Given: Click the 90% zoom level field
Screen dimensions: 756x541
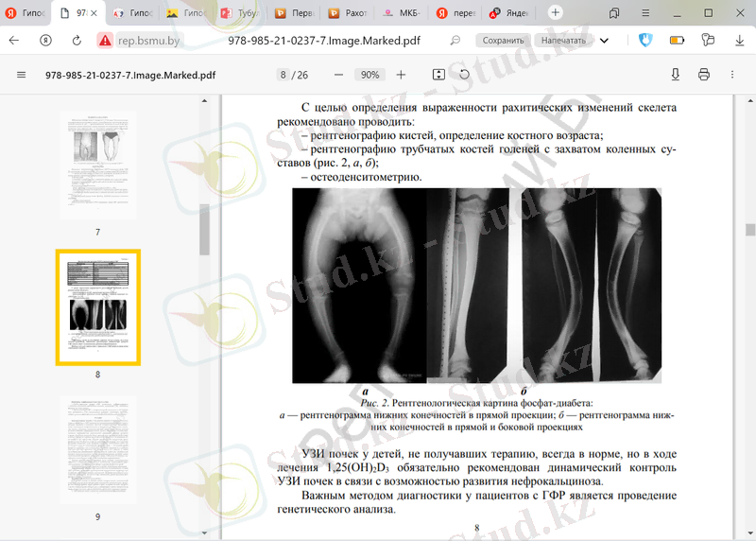Looking at the screenshot, I should [369, 75].
